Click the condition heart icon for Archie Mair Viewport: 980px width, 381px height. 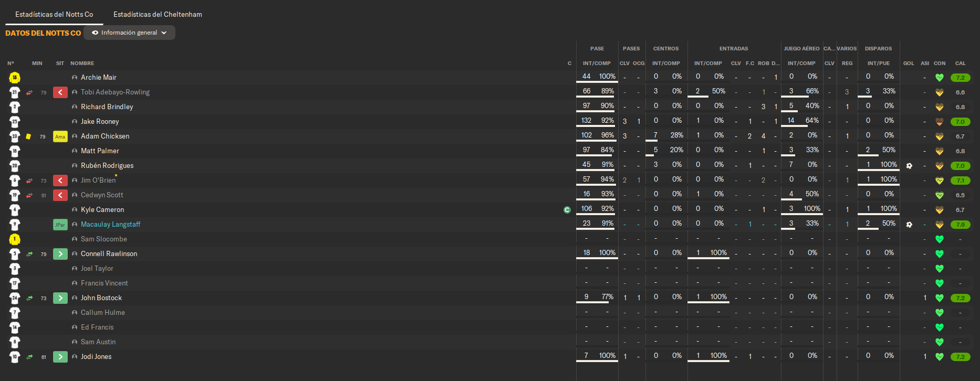[x=940, y=78]
